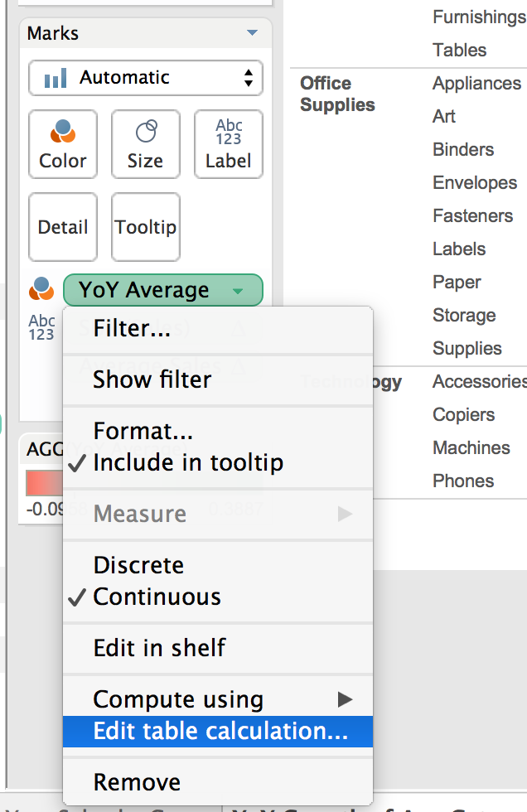527x812 pixels.
Task: Click the Detail button
Action: point(63,227)
